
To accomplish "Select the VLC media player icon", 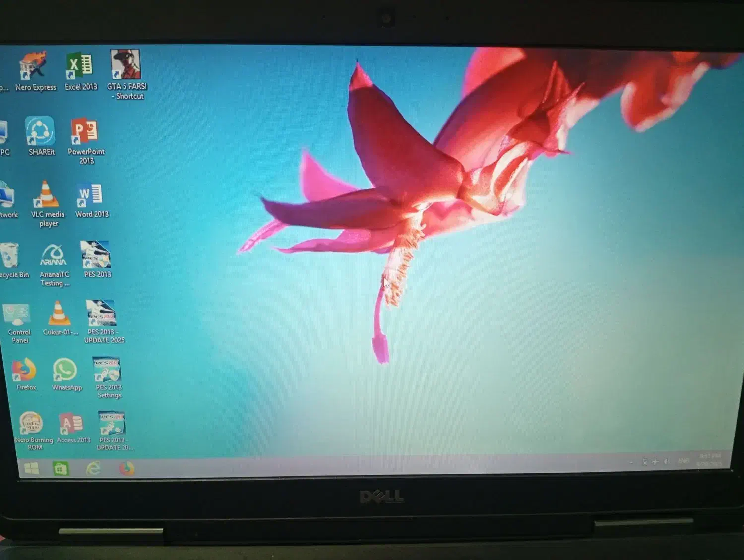I will pos(46,195).
